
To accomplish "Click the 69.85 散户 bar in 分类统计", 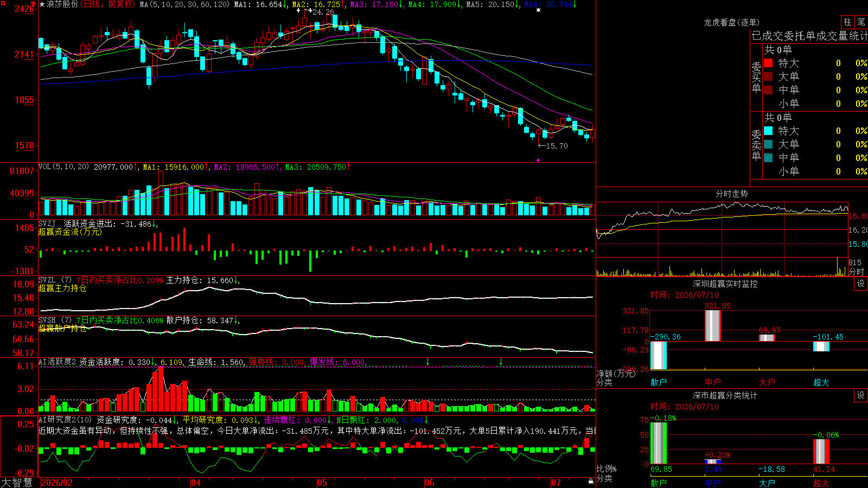I will click(x=659, y=443).
